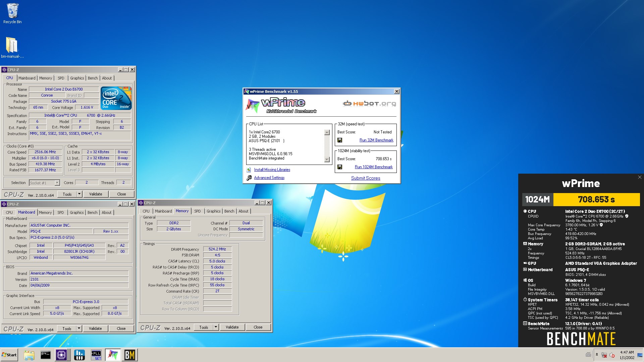Image resolution: width=644 pixels, height=362 pixels.
Task: Open the Socket #1 selection dropdown
Action: coord(57,183)
